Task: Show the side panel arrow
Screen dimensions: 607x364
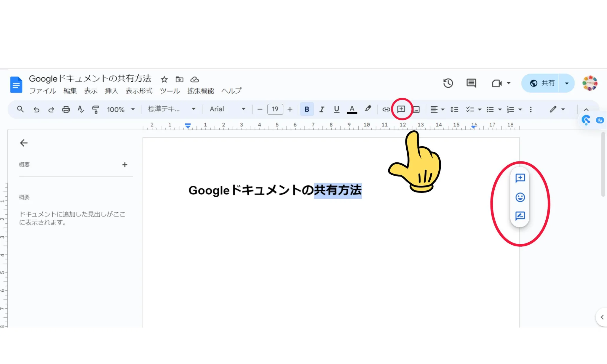Action: 602,317
